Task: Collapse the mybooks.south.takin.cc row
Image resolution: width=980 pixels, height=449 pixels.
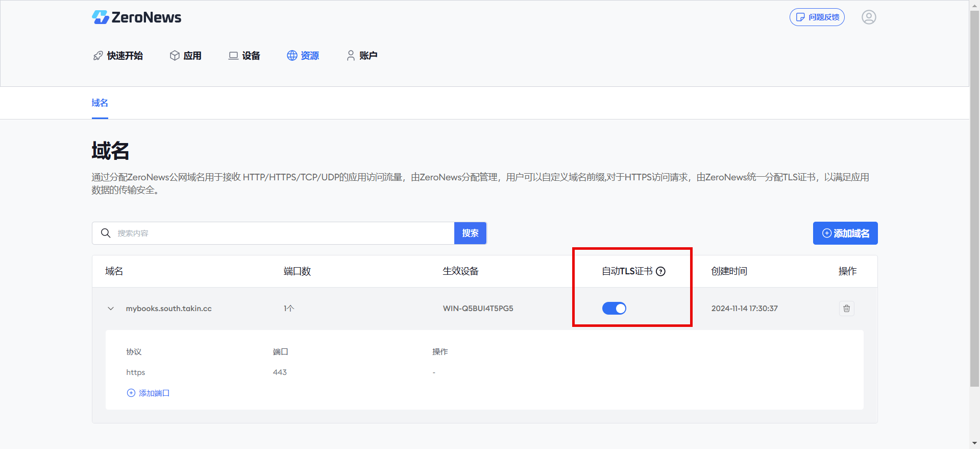Action: (111, 309)
